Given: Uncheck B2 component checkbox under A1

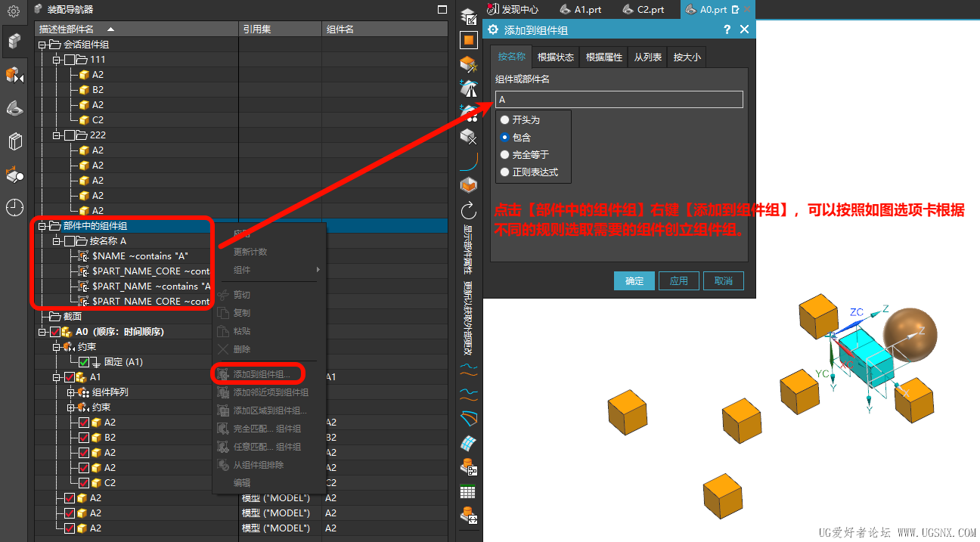Looking at the screenshot, I should 84,437.
